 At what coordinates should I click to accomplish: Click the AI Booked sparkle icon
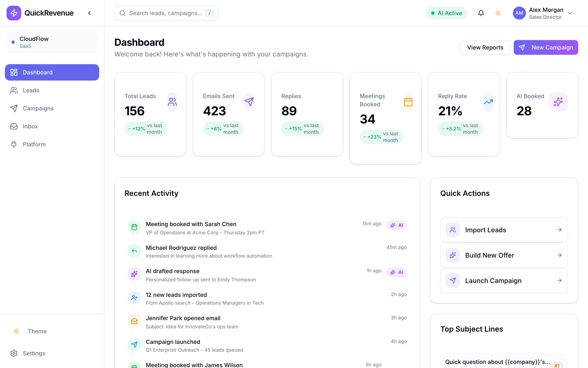(558, 102)
